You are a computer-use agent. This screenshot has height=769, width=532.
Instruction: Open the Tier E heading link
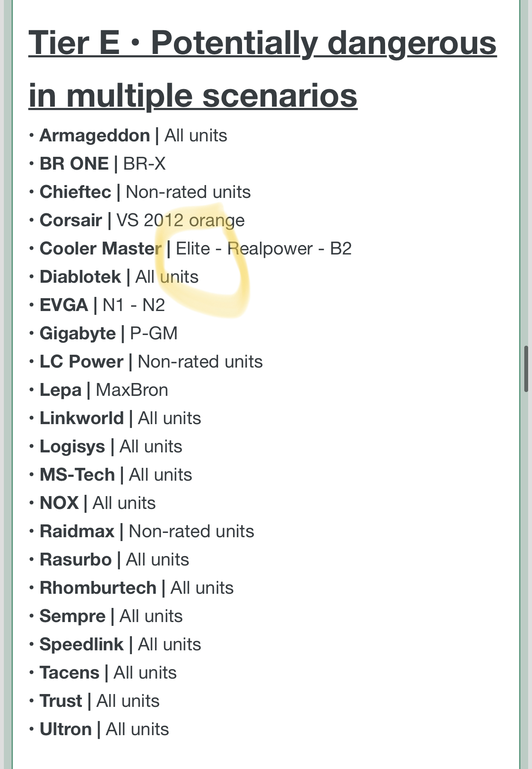pos(262,69)
